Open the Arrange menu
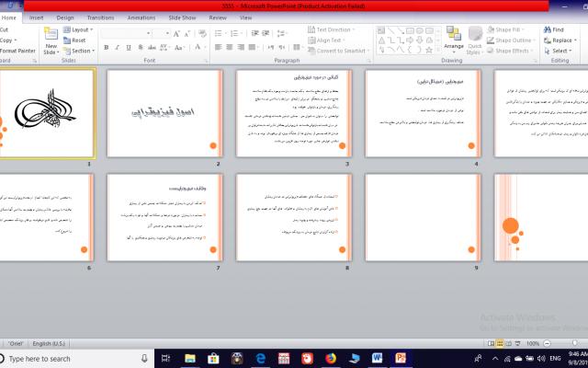This screenshot has width=588, height=368. (x=454, y=40)
